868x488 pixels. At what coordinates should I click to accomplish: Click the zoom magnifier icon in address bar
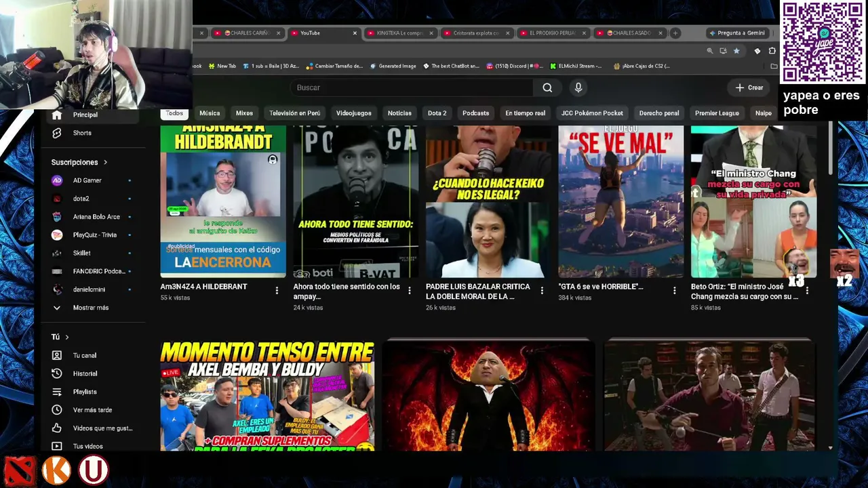(710, 51)
